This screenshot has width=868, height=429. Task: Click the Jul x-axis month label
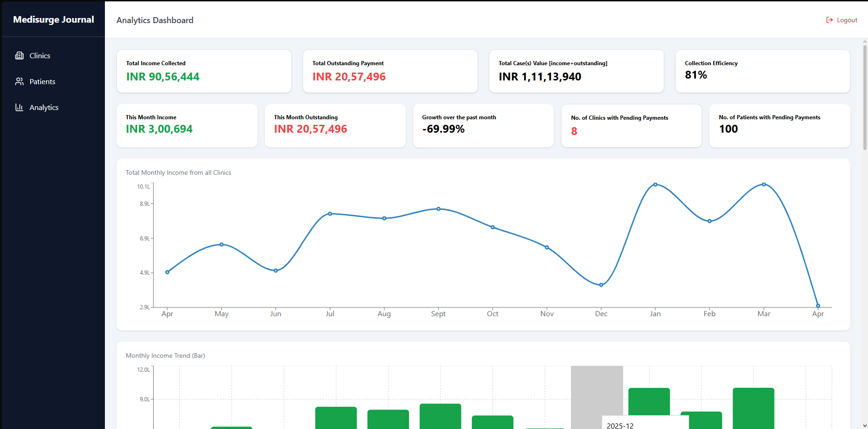(x=330, y=314)
